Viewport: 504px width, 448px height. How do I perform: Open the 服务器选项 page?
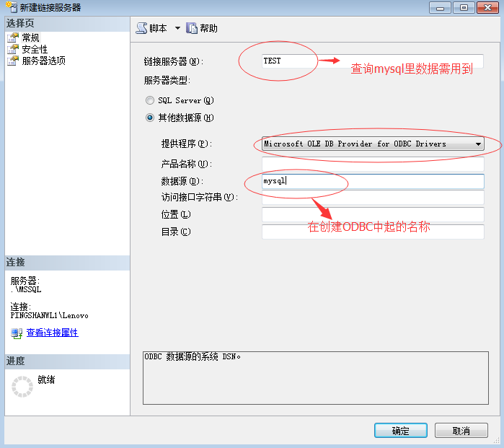pos(44,61)
